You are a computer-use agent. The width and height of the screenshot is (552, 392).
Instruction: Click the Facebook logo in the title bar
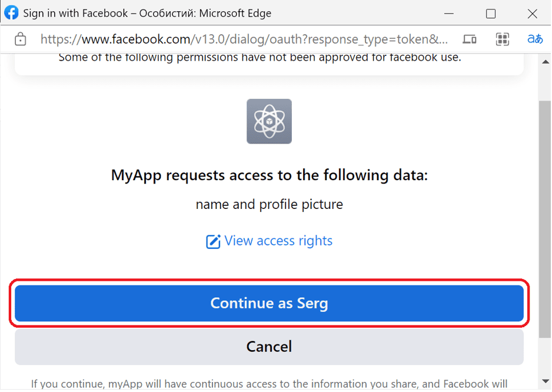pos(11,13)
